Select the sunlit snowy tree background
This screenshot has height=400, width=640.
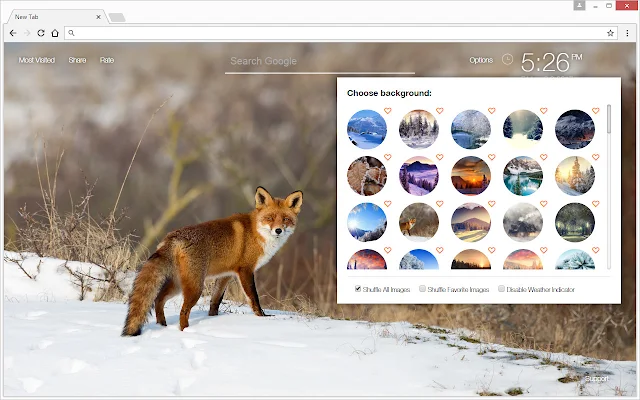click(575, 176)
